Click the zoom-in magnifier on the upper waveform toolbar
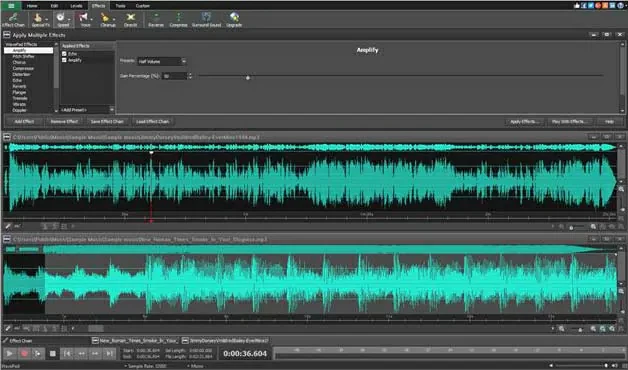This screenshot has width=628, height=370. pos(593,227)
